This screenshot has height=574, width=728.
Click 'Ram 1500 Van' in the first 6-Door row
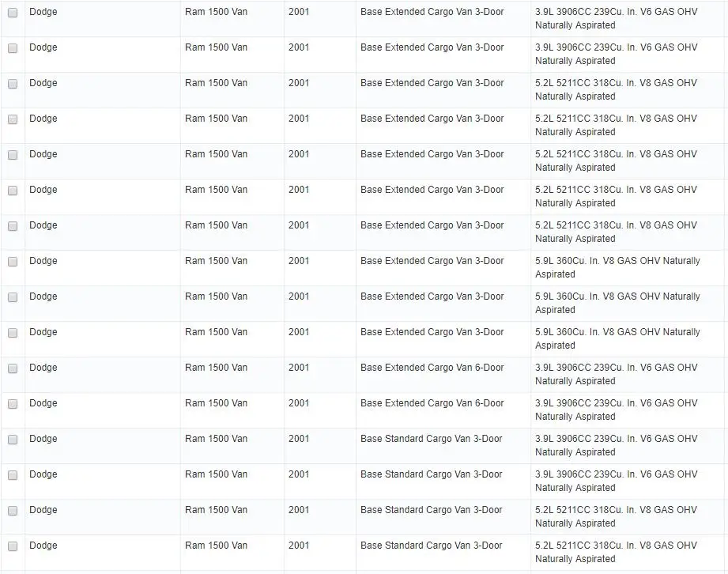click(216, 368)
